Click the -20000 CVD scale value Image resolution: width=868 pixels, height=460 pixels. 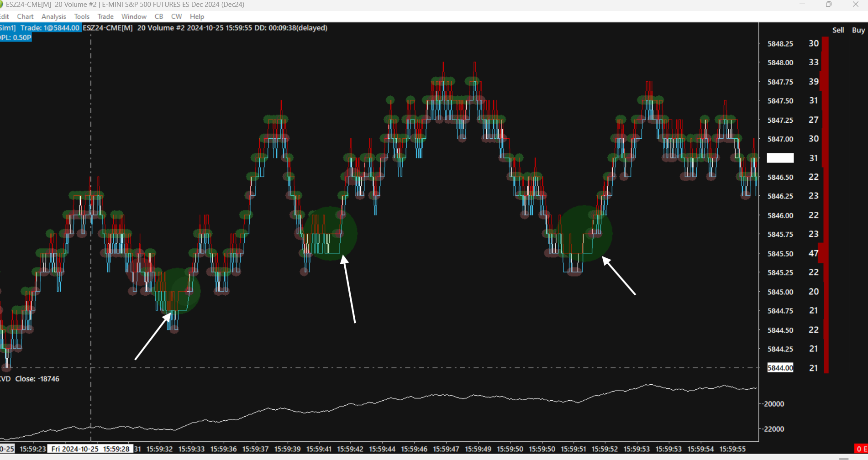tap(773, 404)
